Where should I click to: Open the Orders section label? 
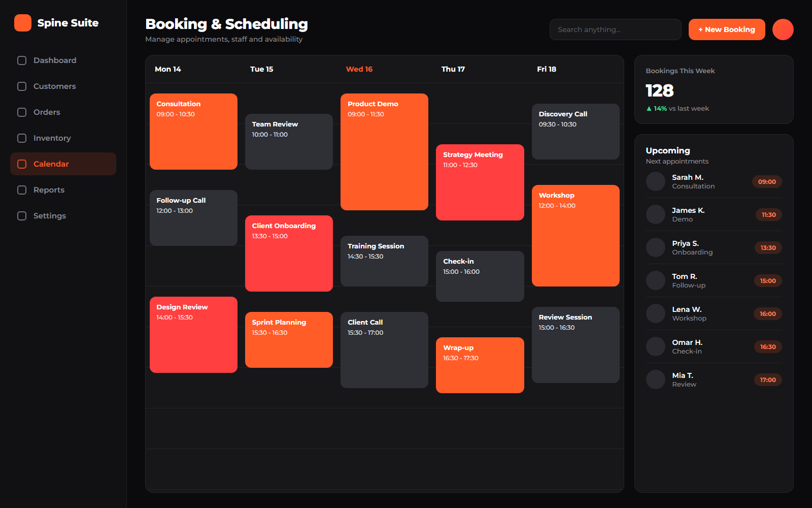(x=47, y=112)
